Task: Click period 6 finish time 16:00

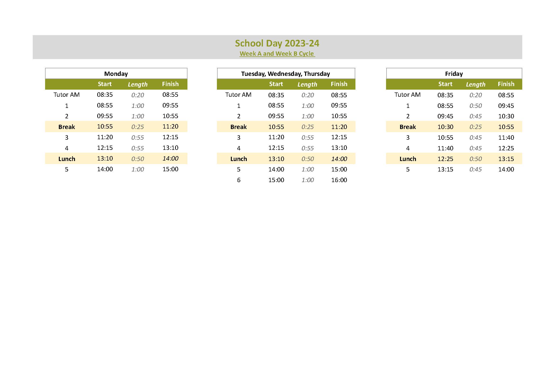Action: tap(339, 180)
